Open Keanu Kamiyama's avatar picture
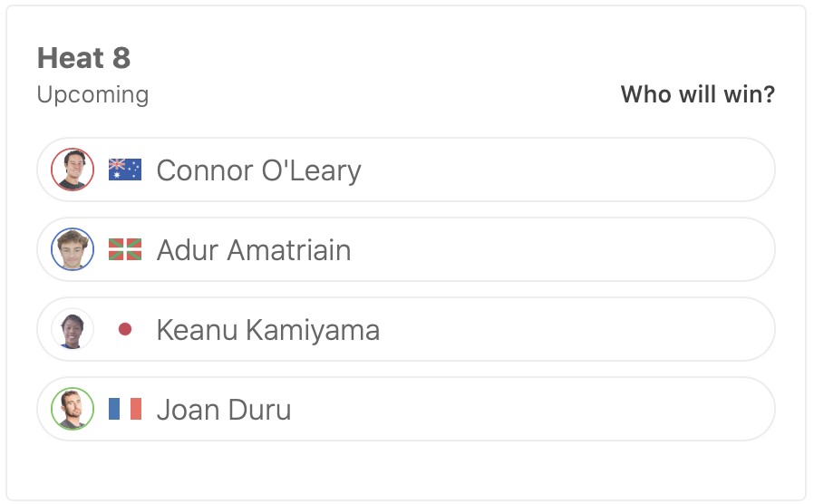 (73, 329)
